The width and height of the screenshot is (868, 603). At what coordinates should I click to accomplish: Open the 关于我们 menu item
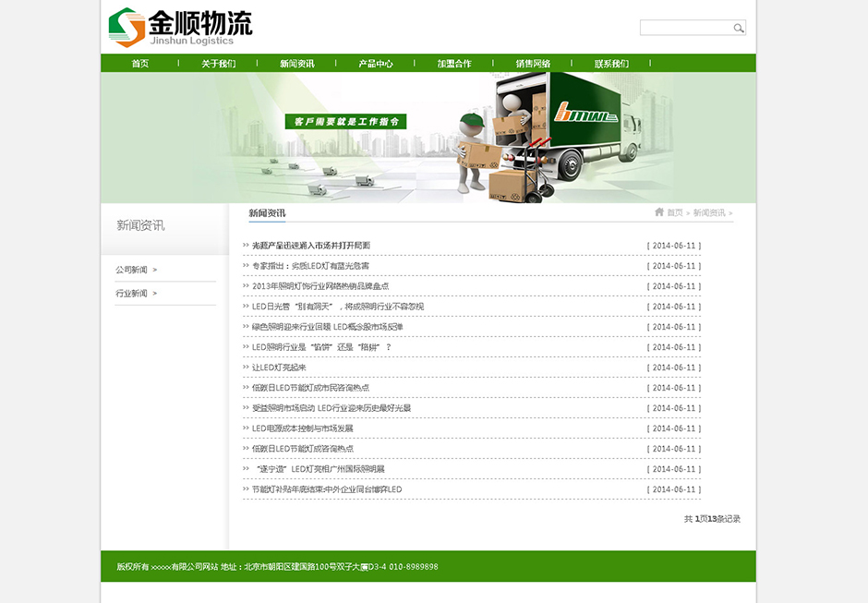(219, 64)
